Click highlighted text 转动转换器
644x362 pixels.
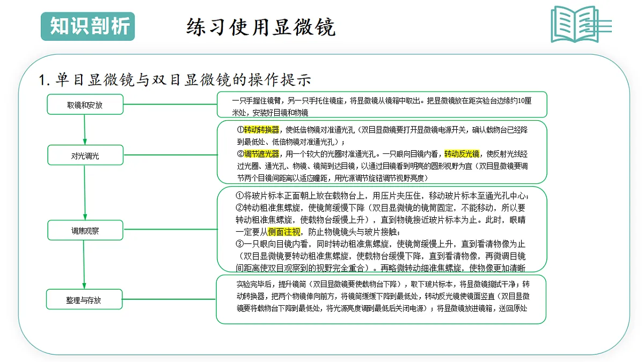(262, 130)
